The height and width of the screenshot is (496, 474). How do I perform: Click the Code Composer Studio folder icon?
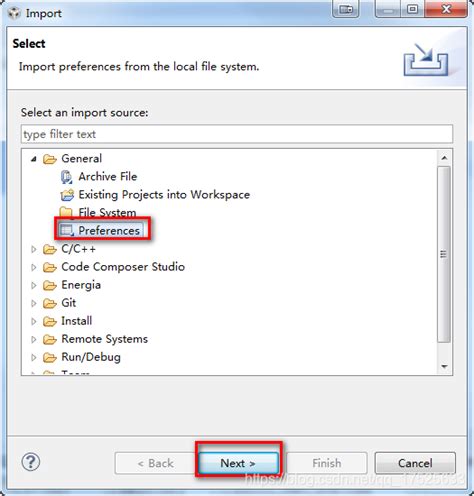(x=50, y=267)
